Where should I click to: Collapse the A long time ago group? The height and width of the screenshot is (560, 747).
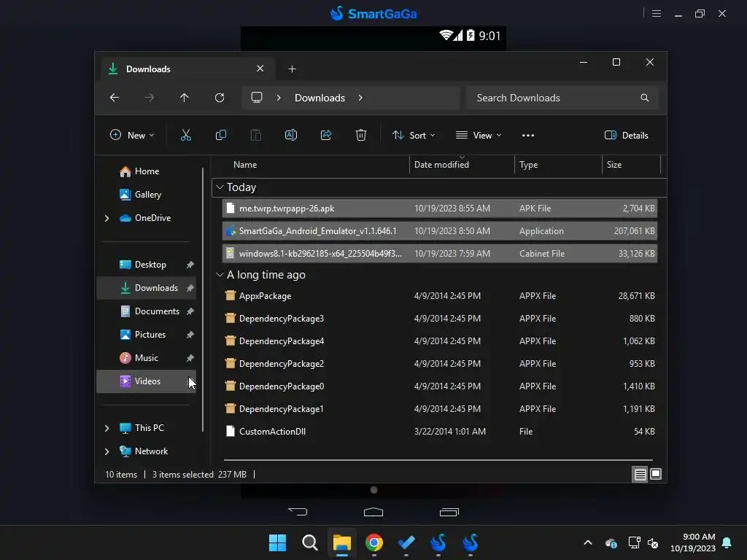coord(220,275)
